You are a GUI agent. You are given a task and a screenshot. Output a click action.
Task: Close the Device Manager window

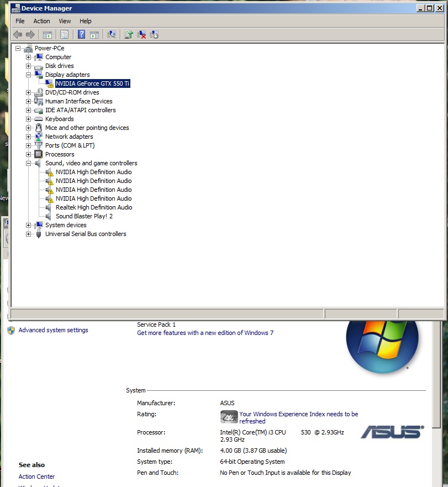click(x=440, y=8)
